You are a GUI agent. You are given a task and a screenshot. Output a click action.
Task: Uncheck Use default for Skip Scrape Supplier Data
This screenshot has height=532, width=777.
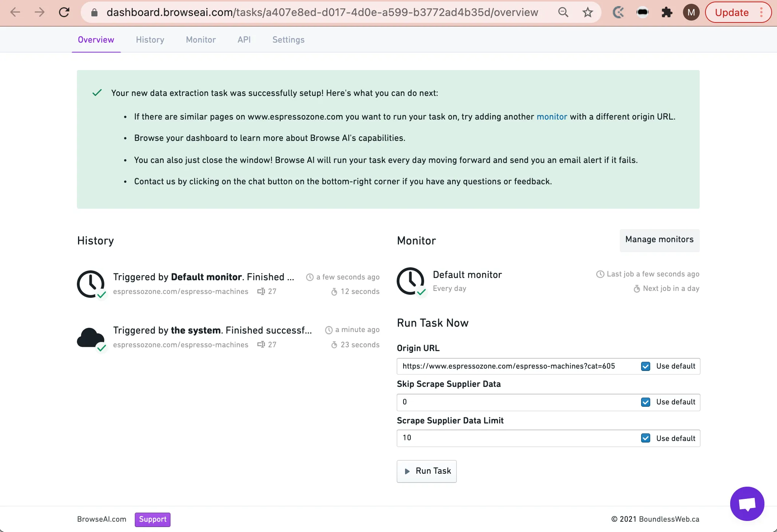646,402
